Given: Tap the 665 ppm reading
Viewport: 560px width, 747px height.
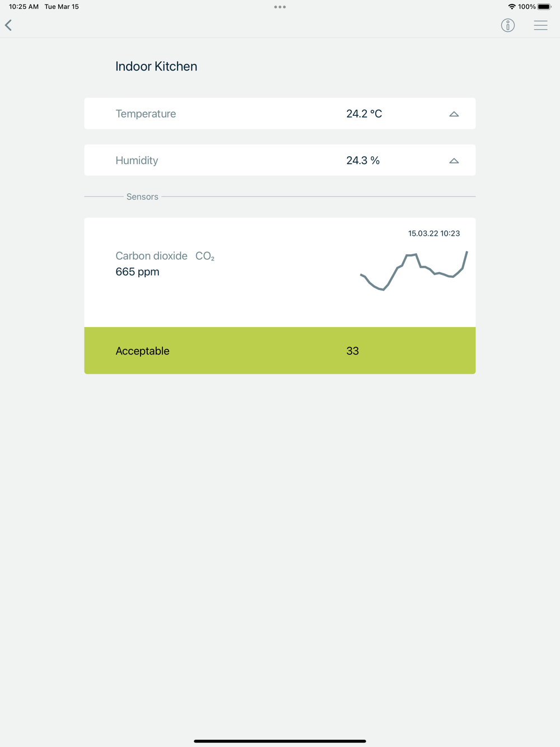Looking at the screenshot, I should pos(137,272).
